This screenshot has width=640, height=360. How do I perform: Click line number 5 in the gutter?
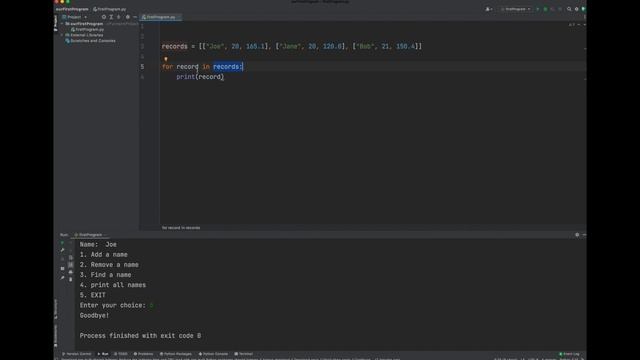pos(142,67)
